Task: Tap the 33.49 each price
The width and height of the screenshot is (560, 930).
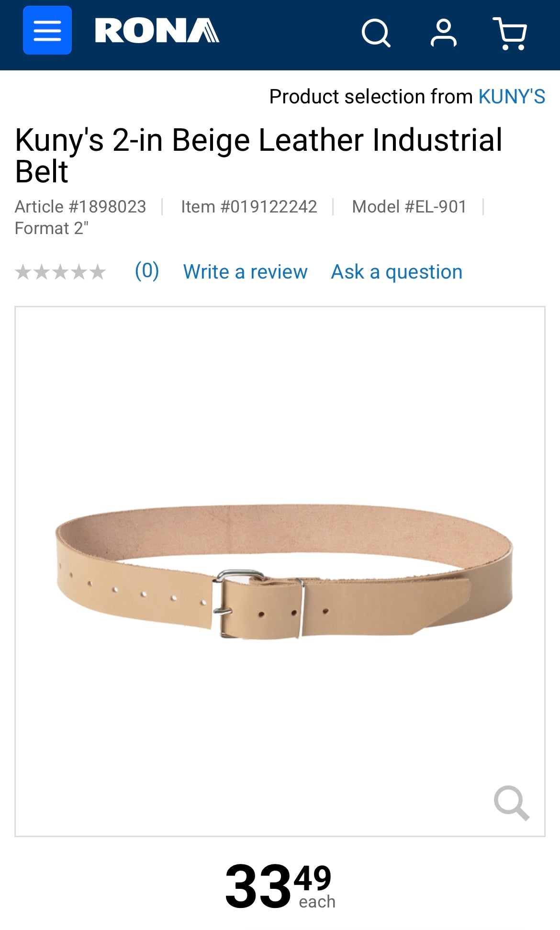Action: pos(280,886)
